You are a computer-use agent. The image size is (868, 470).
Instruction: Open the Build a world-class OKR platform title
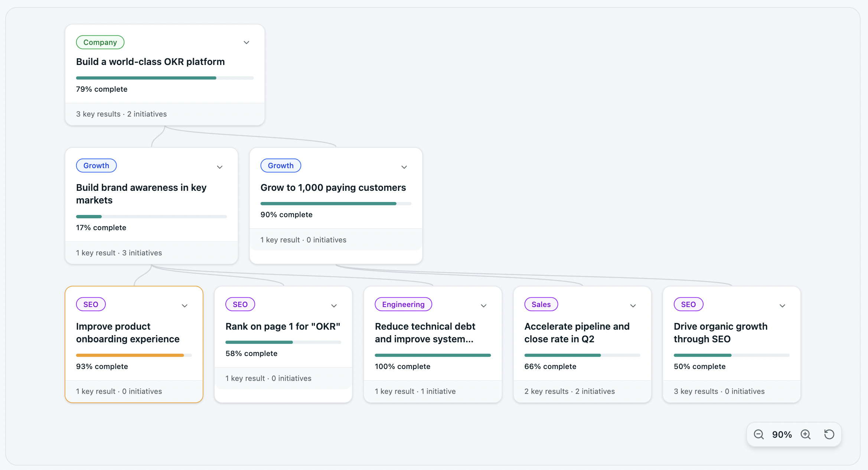150,62
